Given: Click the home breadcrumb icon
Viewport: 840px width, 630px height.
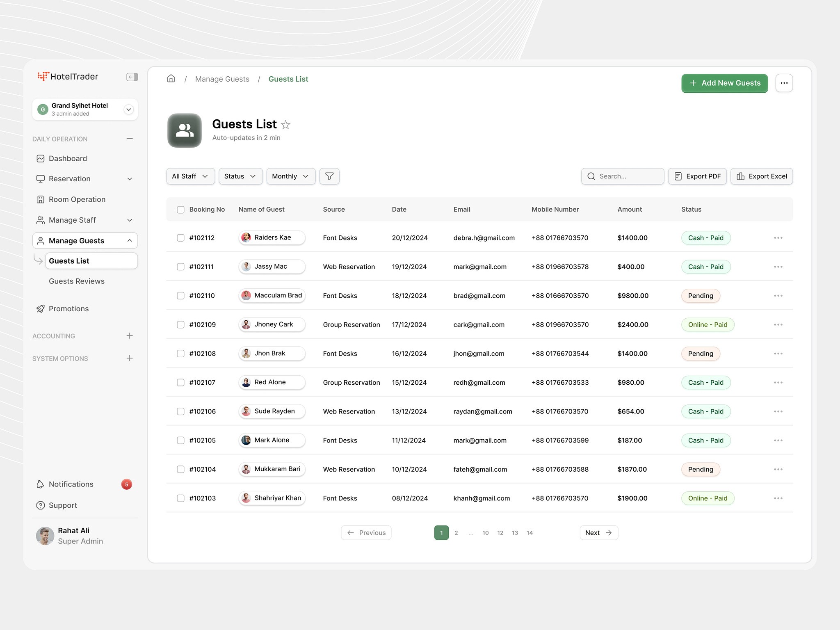Looking at the screenshot, I should point(171,79).
